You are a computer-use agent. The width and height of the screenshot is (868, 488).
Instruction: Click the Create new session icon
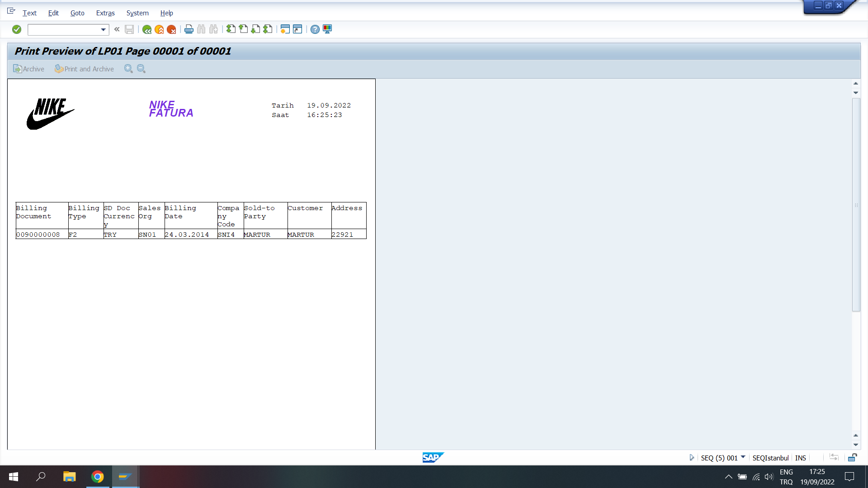(x=285, y=29)
